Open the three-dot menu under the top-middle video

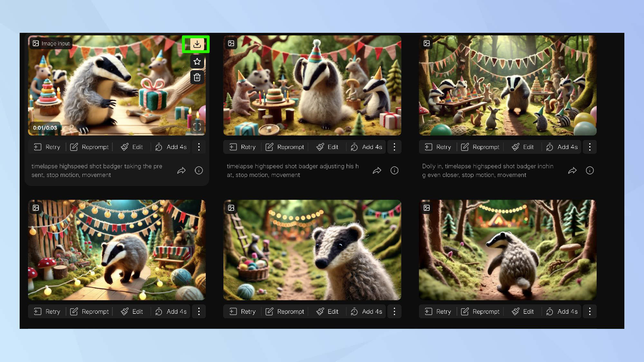[394, 147]
